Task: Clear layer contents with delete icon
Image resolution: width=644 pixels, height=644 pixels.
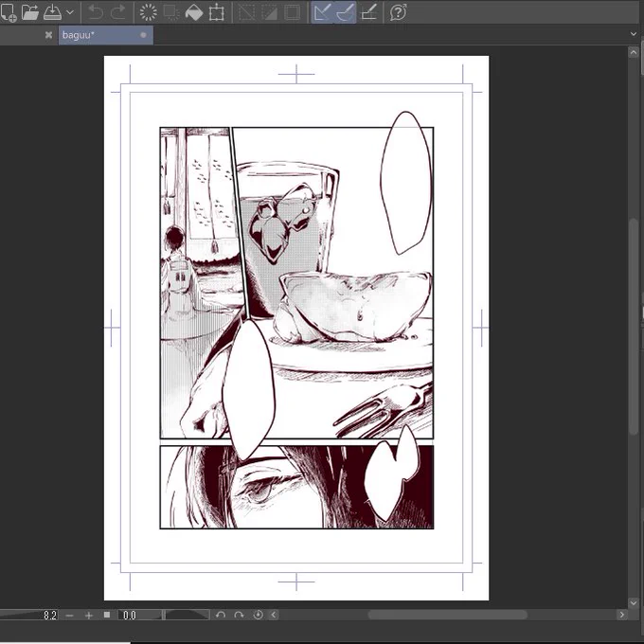Action: tap(149, 12)
